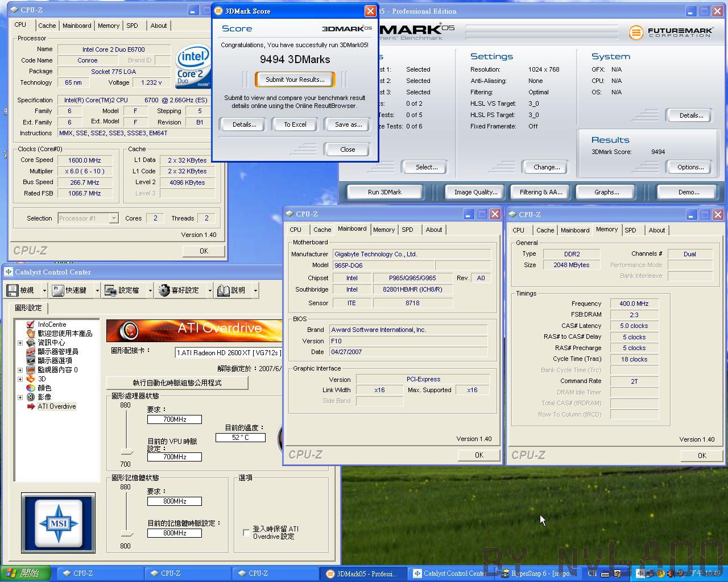This screenshot has height=582, width=728.
Task: Click the Save as button in 3DMark Score
Action: pos(349,124)
